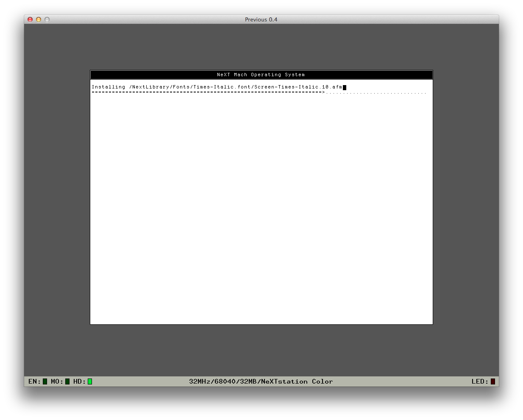This screenshot has height=420, width=523.
Task: Click the '32MHz/68040/32MB/NeXTstation Color' status text
Action: click(x=261, y=381)
